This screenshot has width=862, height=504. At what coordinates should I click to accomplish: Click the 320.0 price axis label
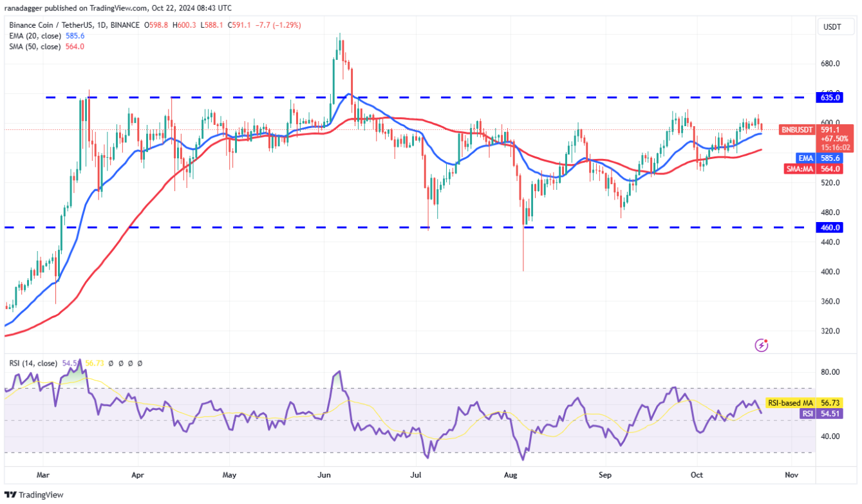pos(832,331)
